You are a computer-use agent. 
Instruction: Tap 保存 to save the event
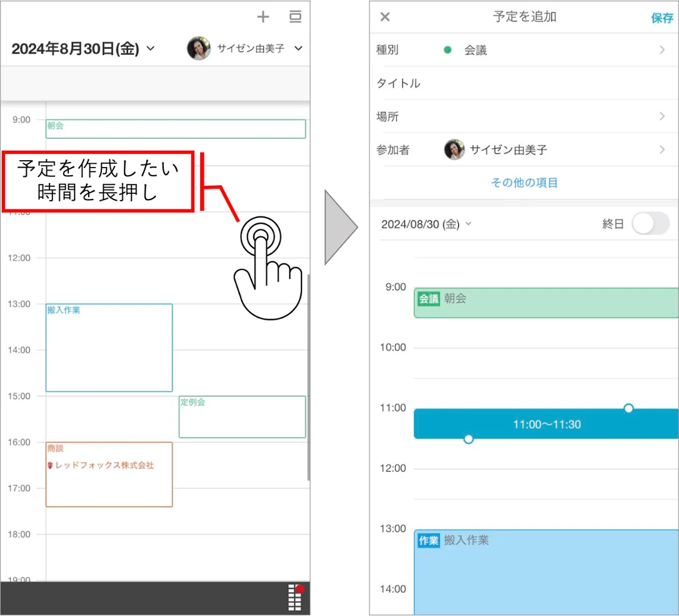(661, 18)
